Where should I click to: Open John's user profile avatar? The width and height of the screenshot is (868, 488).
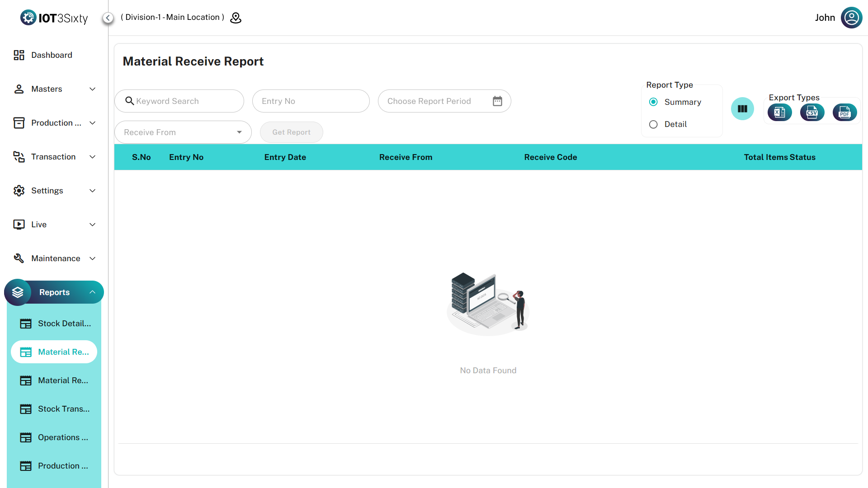point(851,18)
